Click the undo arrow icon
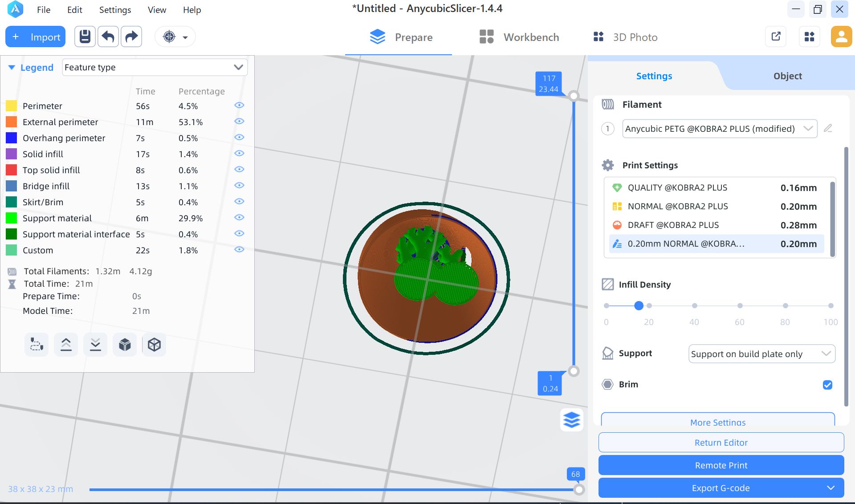Screen dimensions: 855x504 point(108,37)
